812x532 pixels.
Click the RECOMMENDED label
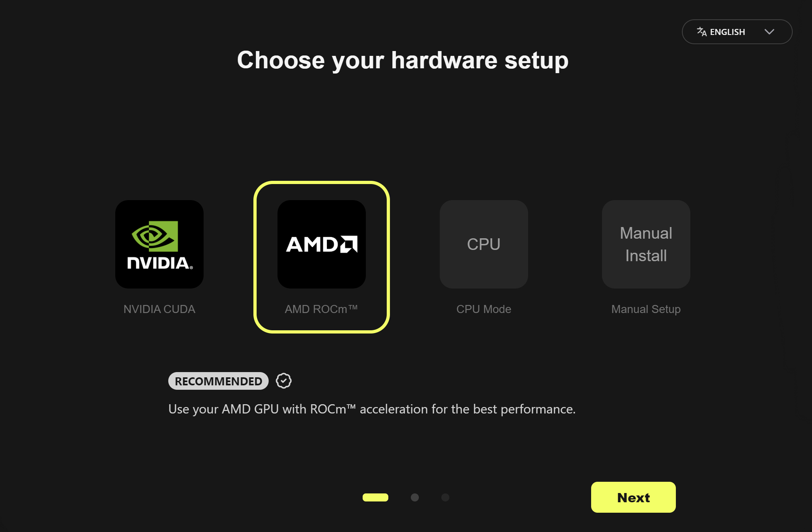pos(218,381)
